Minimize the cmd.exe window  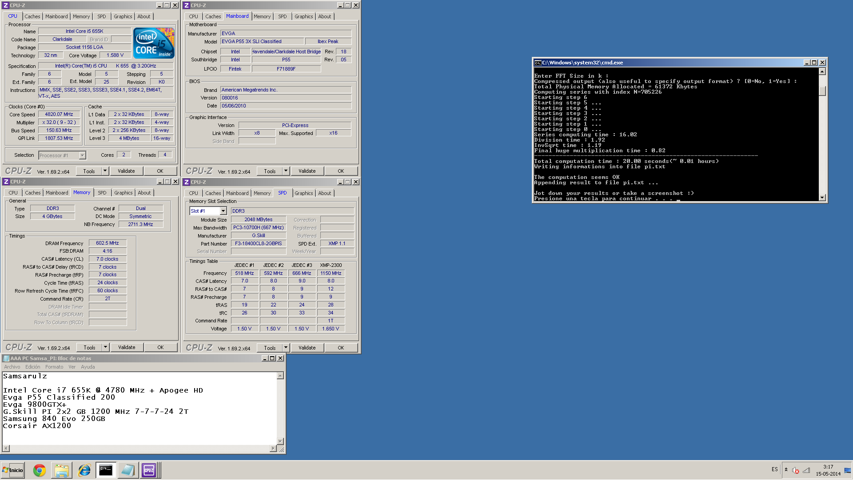(807, 63)
